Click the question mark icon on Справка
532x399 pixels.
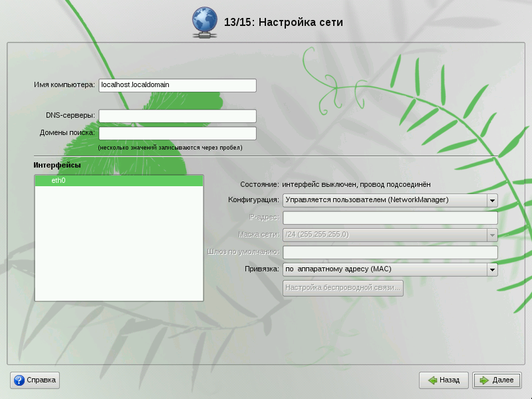coord(19,380)
